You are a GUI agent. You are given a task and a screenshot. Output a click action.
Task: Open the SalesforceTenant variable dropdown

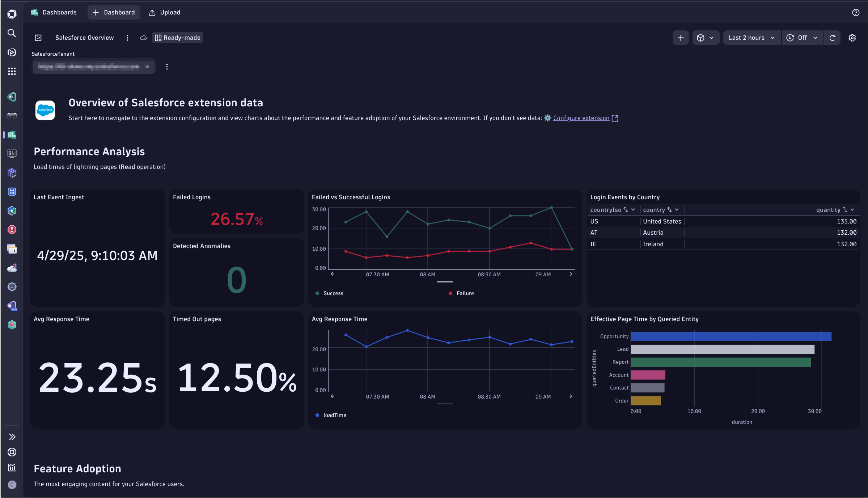point(94,67)
